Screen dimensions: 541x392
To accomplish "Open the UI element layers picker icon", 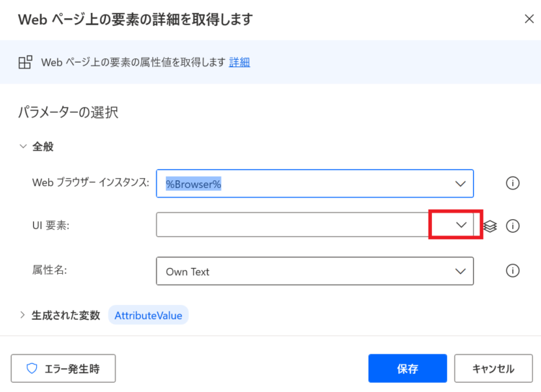I will pyautogui.click(x=490, y=226).
